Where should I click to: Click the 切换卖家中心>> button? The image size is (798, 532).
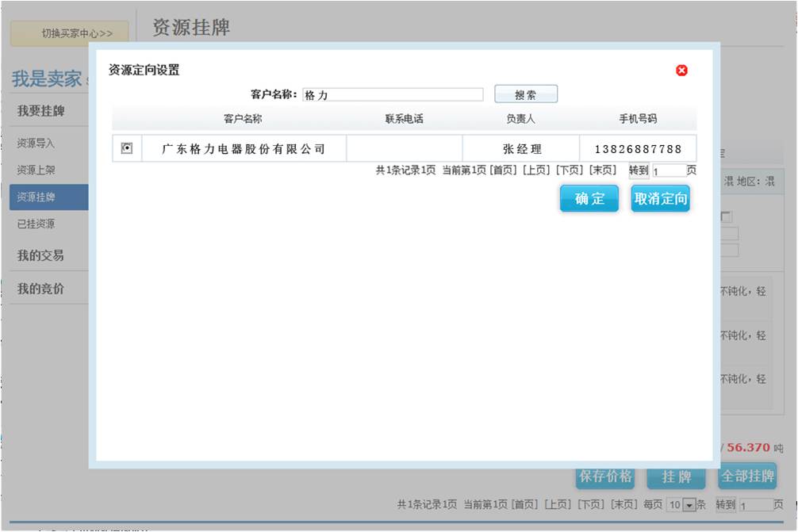click(x=70, y=33)
